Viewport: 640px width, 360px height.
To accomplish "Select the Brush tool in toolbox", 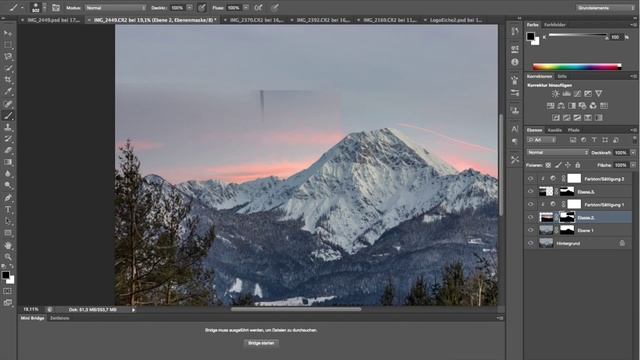I will point(8,116).
